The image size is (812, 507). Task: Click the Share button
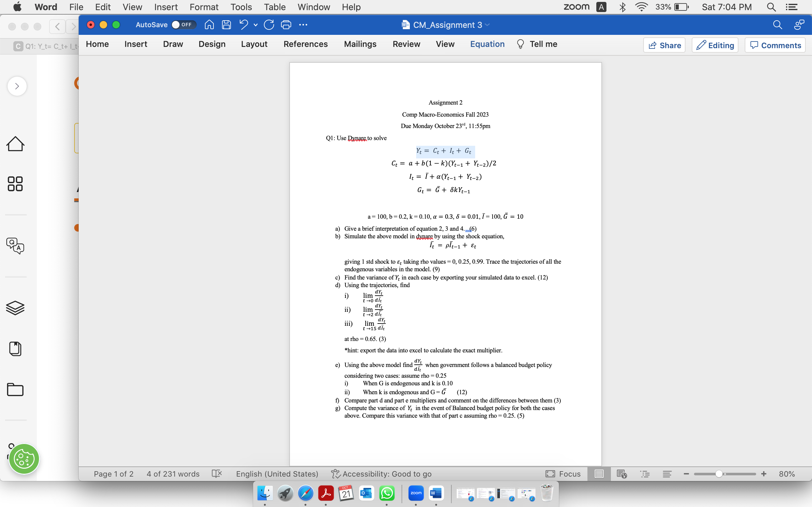(x=664, y=45)
